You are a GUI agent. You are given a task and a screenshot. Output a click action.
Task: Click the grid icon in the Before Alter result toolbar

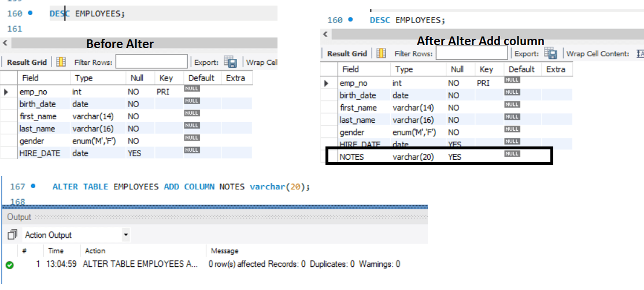(x=61, y=62)
